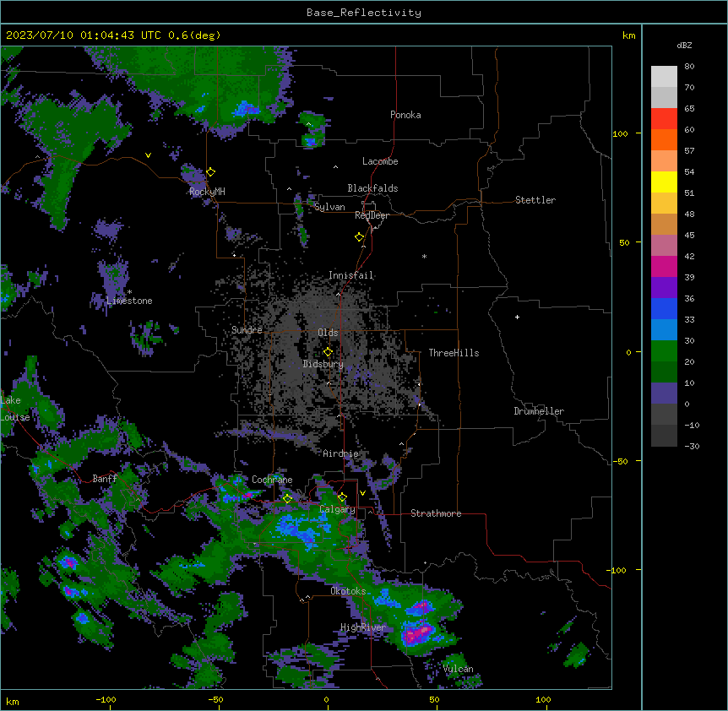Click the yellow diamond marker below Cochrane
Screen dimensions: 728x711
(x=287, y=499)
